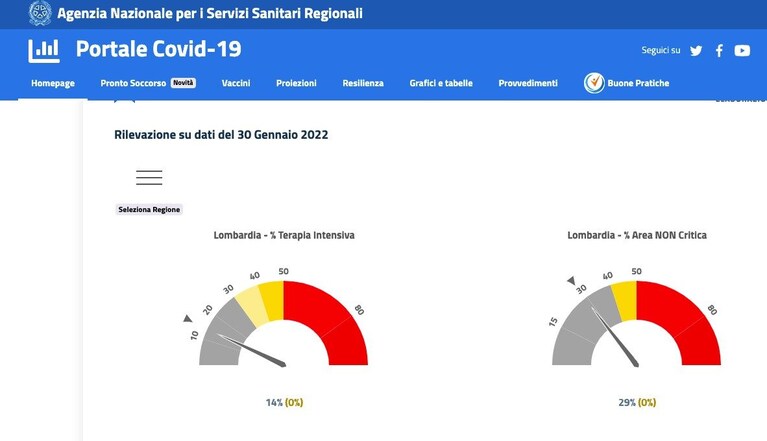Click the Buone Pratiche checkmark badge icon

594,83
